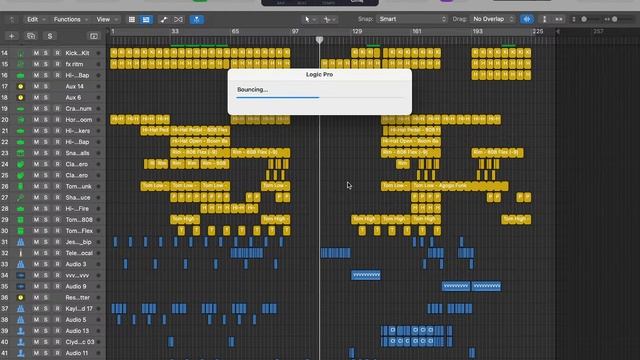Solo the fx ritm track
The width and height of the screenshot is (640, 360).
tap(46, 64)
